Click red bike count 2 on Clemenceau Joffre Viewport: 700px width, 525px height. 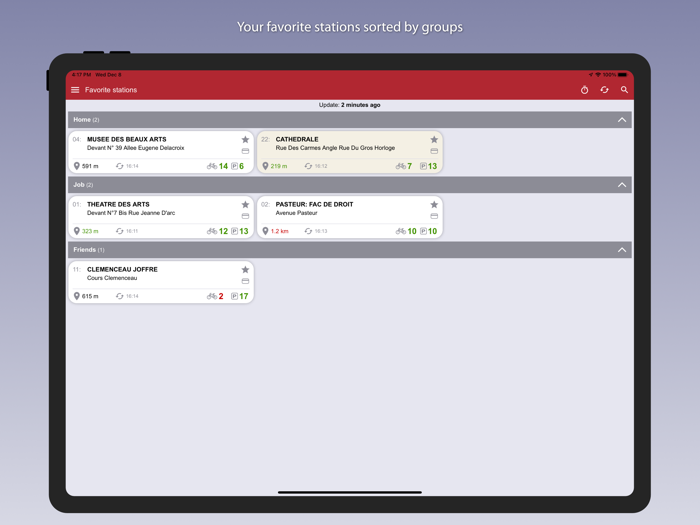coord(221,296)
